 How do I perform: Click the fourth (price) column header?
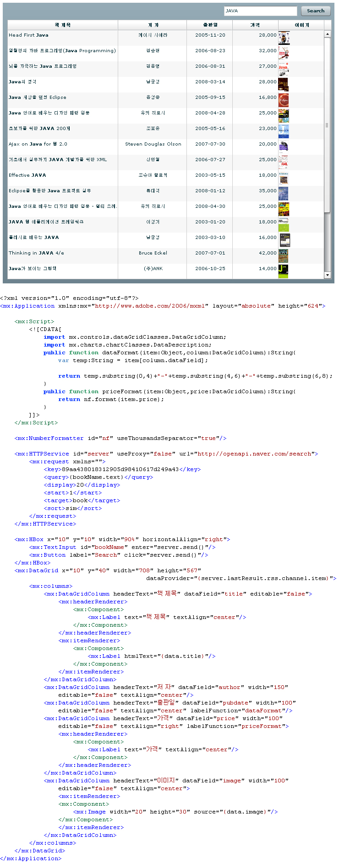point(255,25)
